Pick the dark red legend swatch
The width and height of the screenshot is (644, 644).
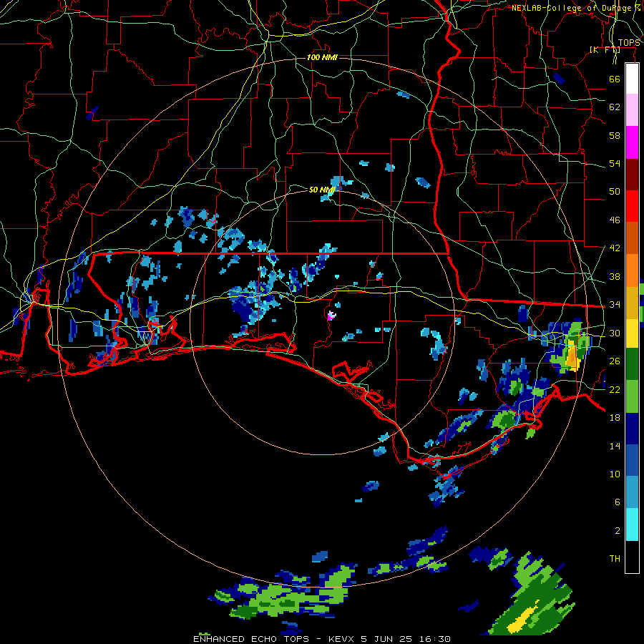point(632,175)
